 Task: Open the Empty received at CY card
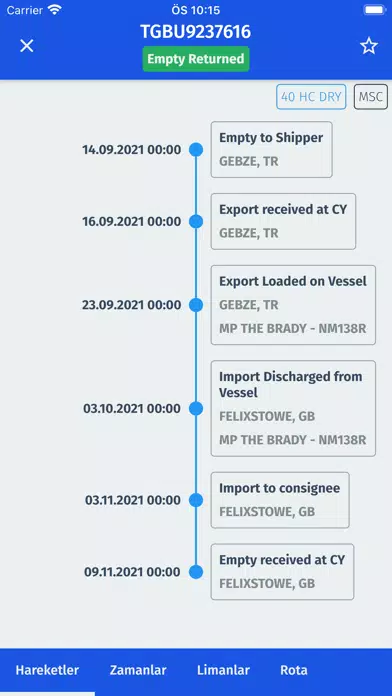coord(282,572)
